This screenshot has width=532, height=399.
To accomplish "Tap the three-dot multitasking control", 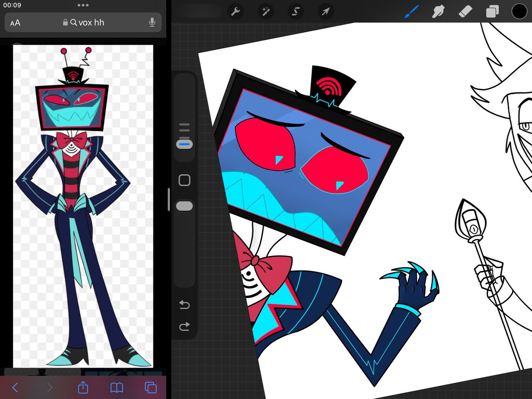I will 83,5.
